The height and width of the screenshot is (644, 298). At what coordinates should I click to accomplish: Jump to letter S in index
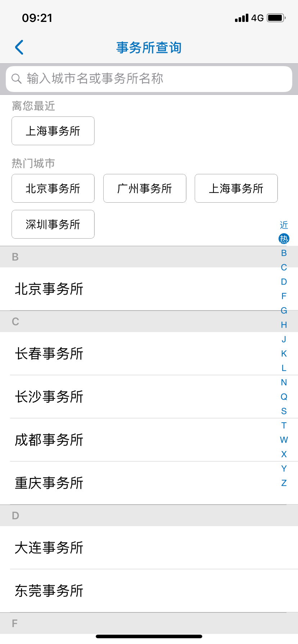click(x=284, y=411)
